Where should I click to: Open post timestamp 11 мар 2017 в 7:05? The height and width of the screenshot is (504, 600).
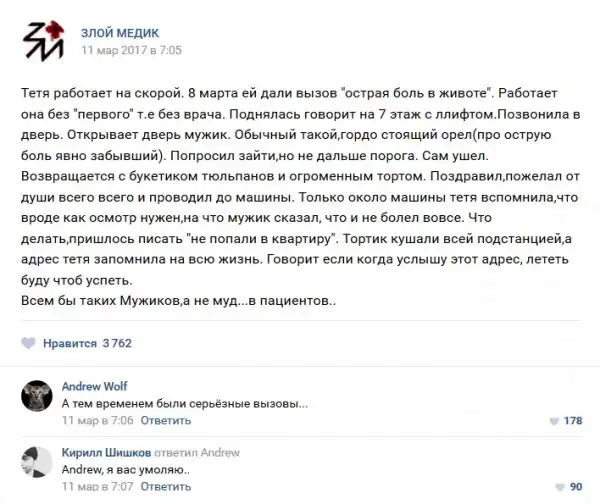(x=130, y=49)
